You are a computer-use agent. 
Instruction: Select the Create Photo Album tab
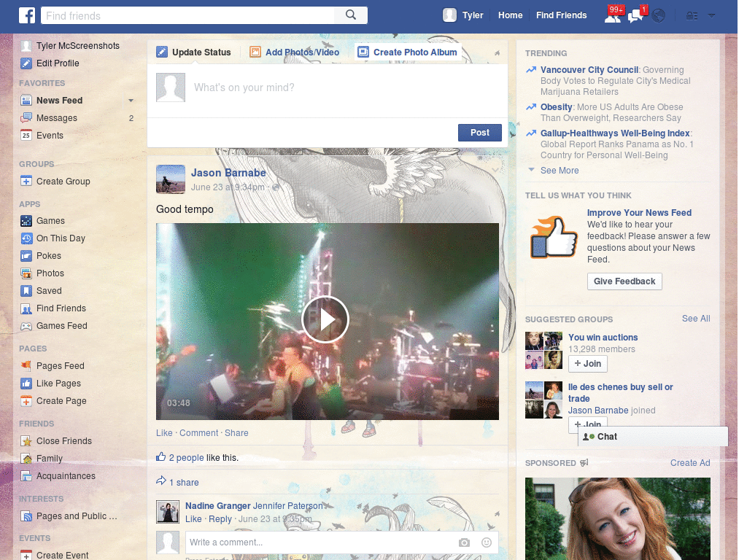pyautogui.click(x=407, y=52)
